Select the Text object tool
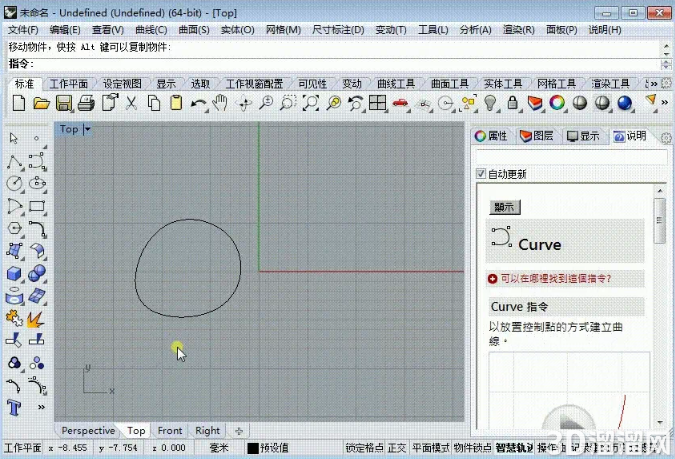This screenshot has height=459, width=675. (14, 407)
